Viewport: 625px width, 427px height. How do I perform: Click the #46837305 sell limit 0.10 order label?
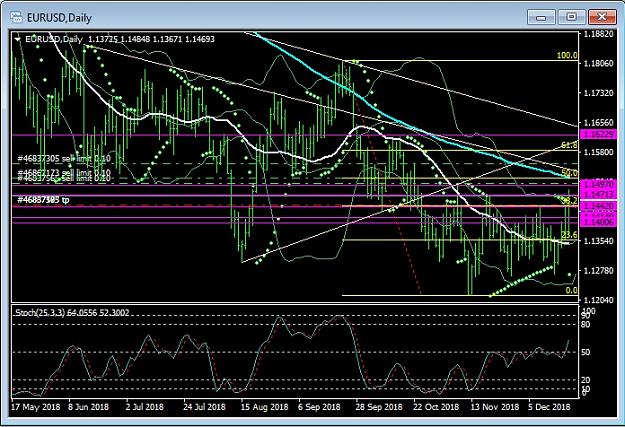64,159
